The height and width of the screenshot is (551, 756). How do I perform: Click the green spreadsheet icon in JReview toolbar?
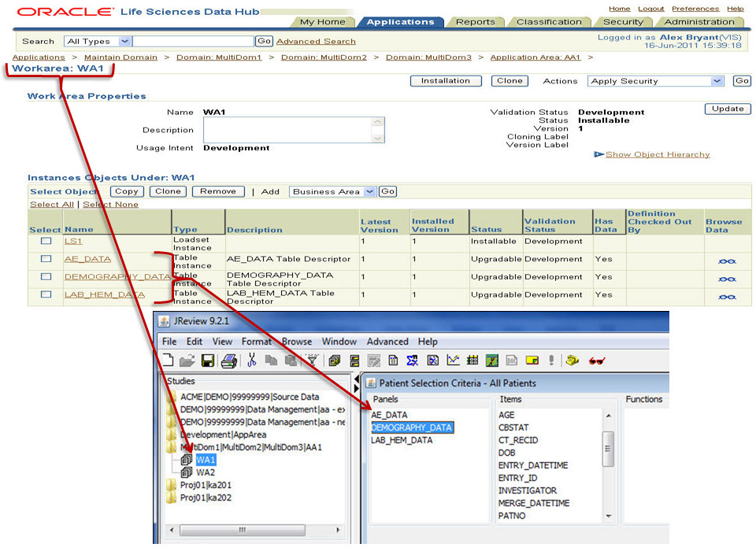pyautogui.click(x=491, y=360)
